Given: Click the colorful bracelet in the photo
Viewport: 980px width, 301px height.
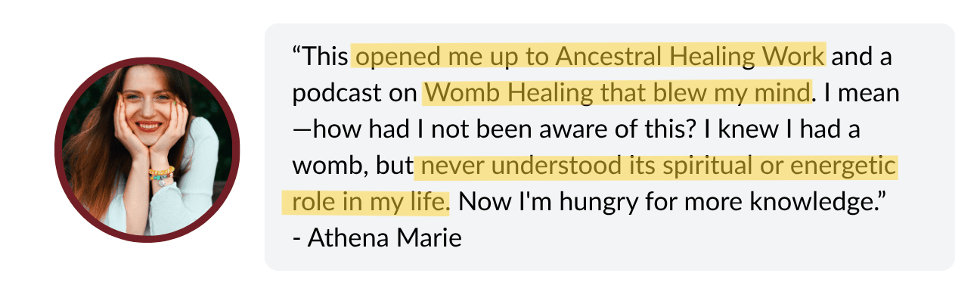Looking at the screenshot, I should pyautogui.click(x=162, y=174).
